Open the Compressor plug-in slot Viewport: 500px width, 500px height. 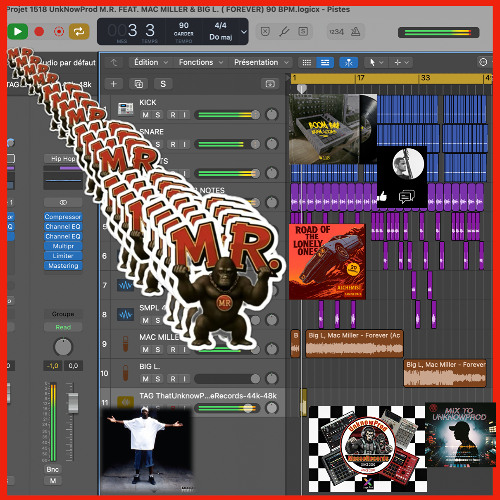[x=63, y=217]
